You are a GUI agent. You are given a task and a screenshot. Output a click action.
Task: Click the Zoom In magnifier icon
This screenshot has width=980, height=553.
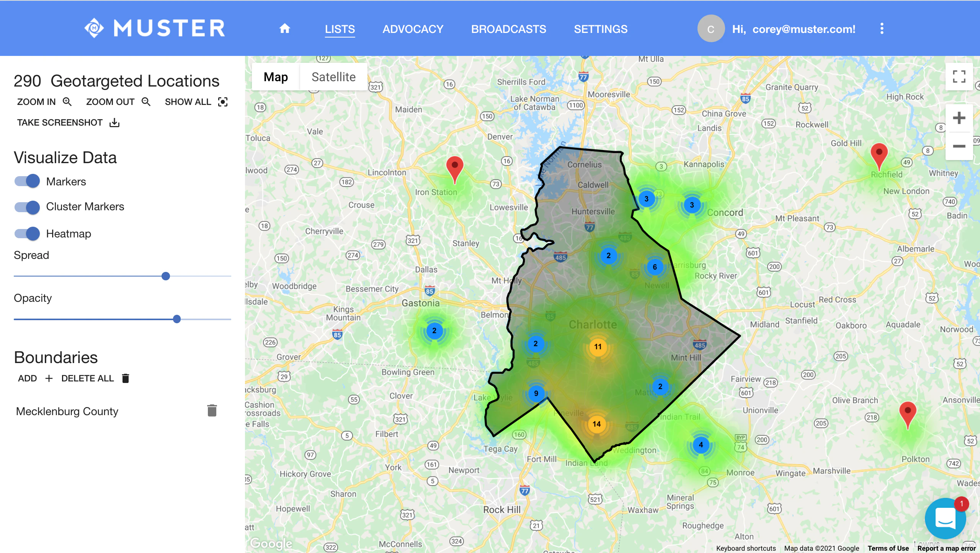pyautogui.click(x=67, y=101)
